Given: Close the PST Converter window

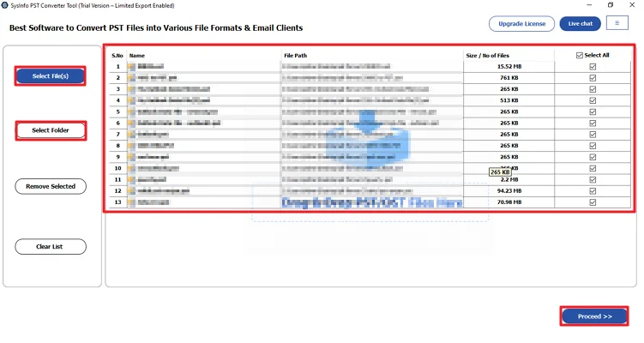Looking at the screenshot, I should point(632,5).
